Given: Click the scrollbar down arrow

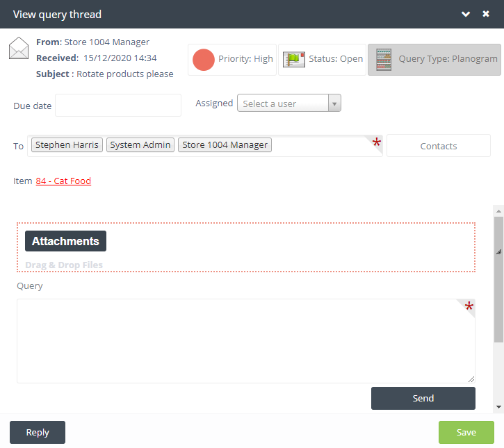Looking at the screenshot, I should [x=498, y=407].
